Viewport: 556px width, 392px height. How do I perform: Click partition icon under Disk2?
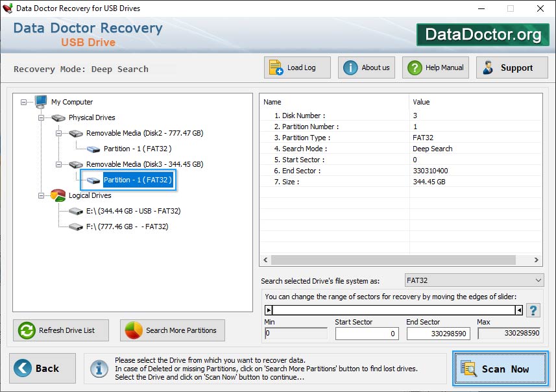coord(93,149)
